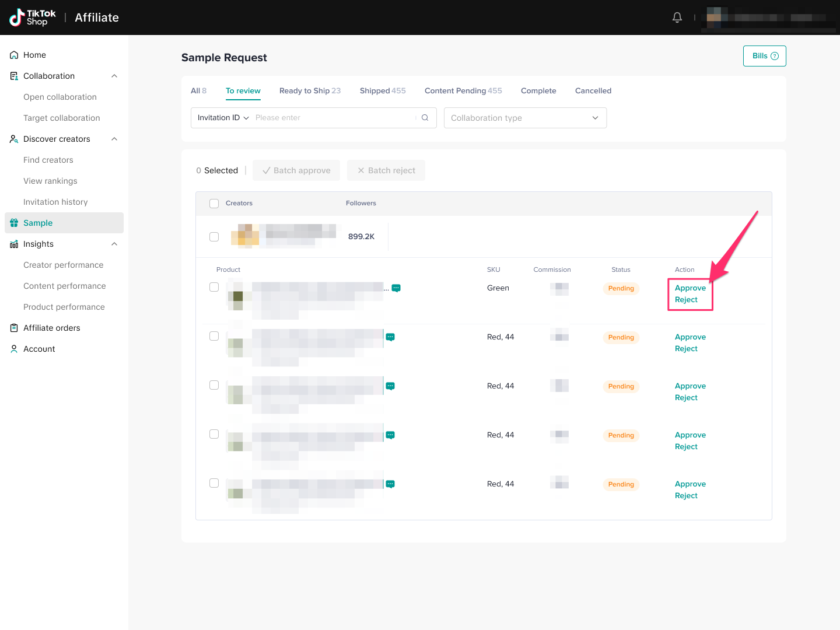The height and width of the screenshot is (630, 840).
Task: Click the Affiliate orders clipboard icon
Action: (x=14, y=328)
